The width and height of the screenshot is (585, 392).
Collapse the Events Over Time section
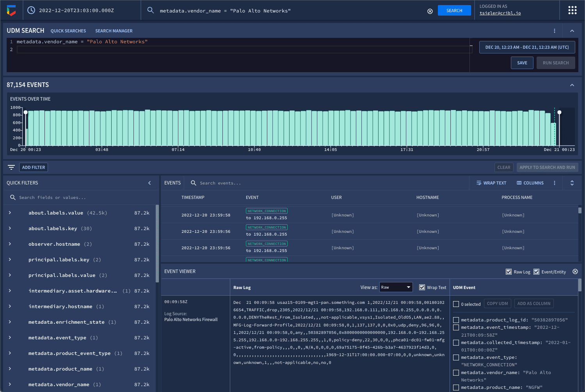click(x=572, y=85)
